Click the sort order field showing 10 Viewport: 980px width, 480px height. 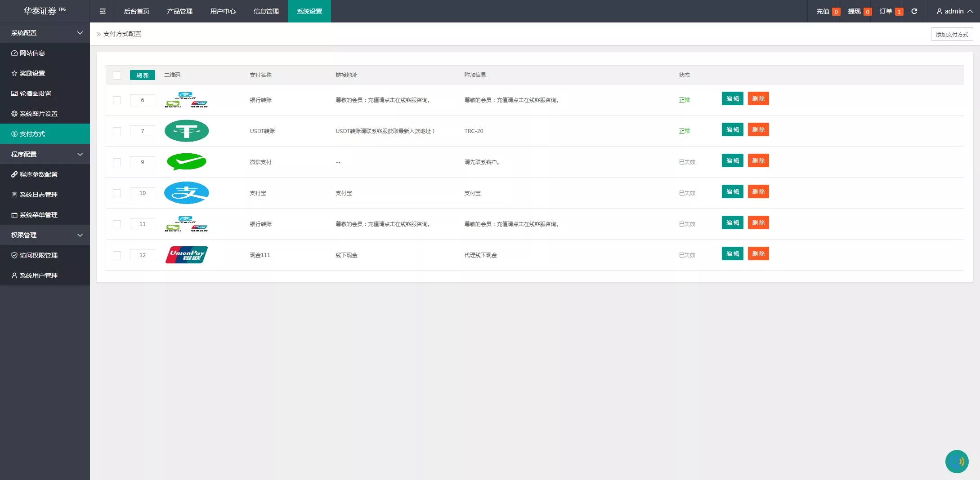[143, 193]
